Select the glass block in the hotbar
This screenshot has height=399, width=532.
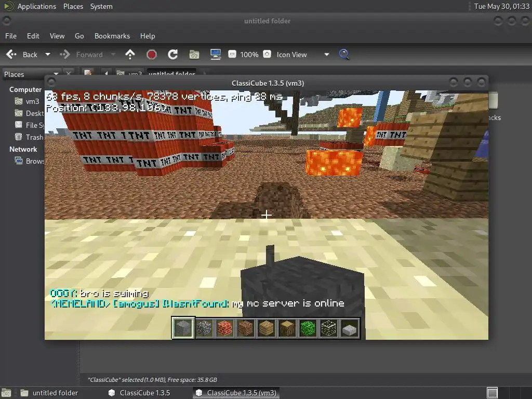(329, 328)
